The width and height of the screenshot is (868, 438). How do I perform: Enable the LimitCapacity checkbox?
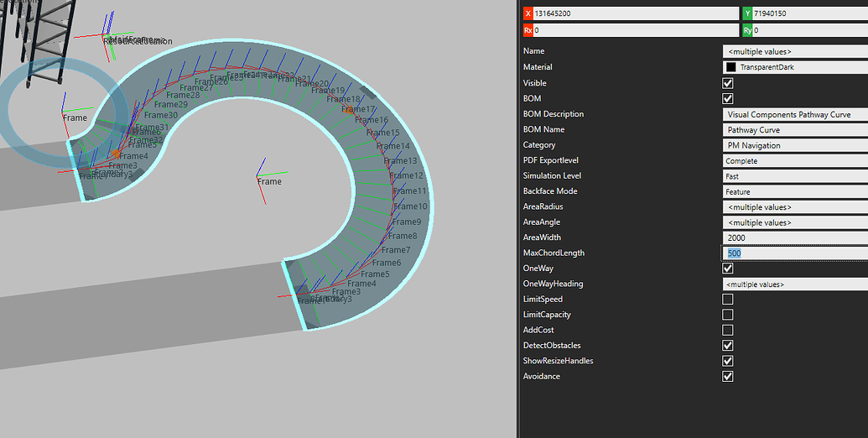point(728,315)
